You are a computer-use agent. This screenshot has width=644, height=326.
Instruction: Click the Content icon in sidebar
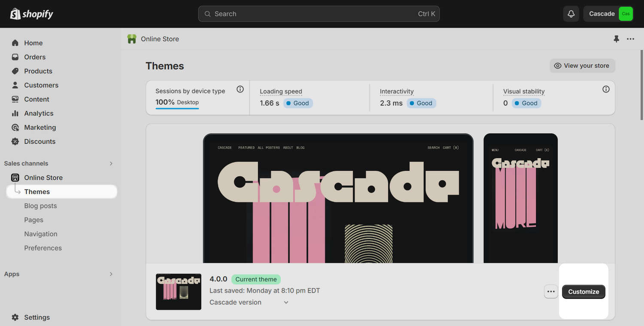coord(15,99)
